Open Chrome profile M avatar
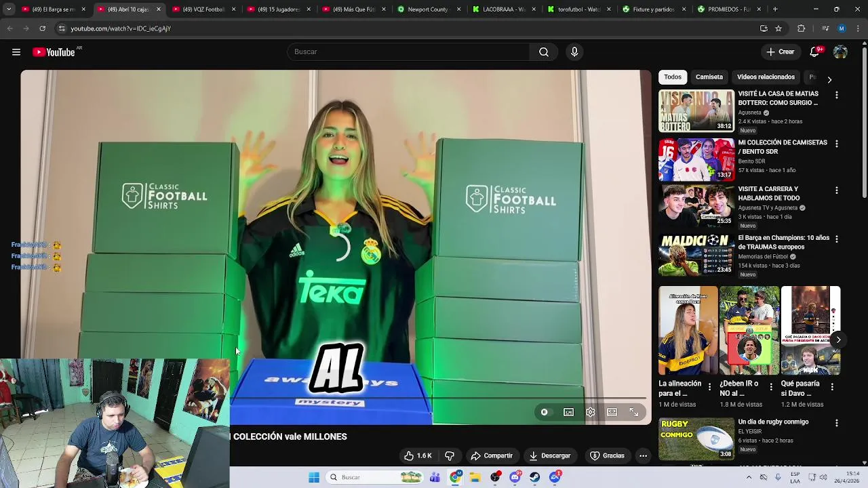868x488 pixels. coord(842,28)
